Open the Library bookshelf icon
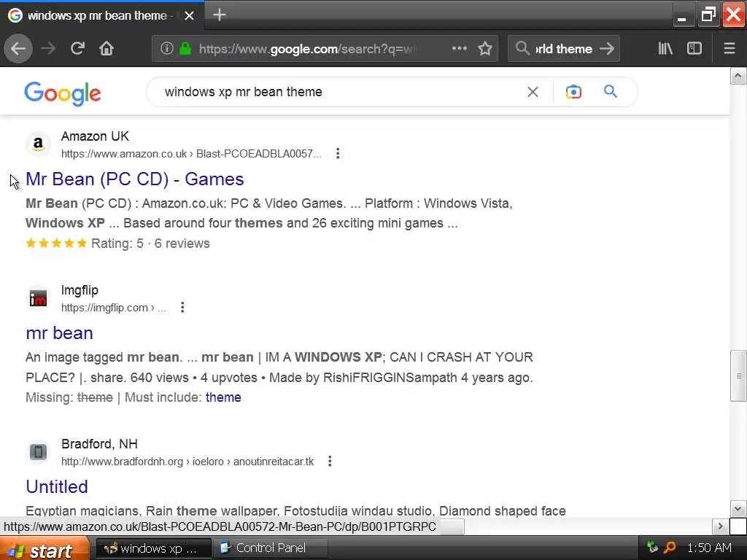The width and height of the screenshot is (747, 560). click(x=665, y=48)
